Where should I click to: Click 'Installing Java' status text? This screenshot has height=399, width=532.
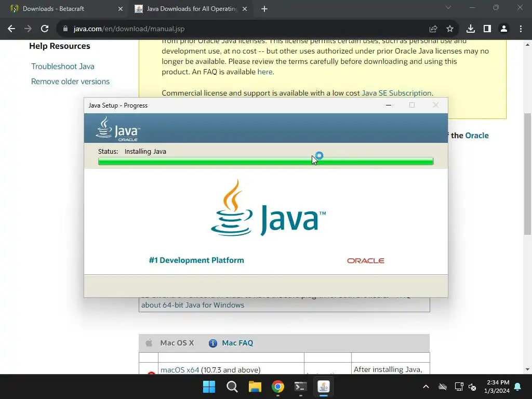coord(145,152)
